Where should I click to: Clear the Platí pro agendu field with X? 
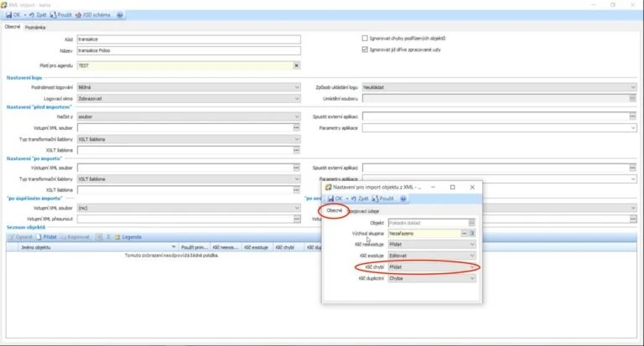[296, 65]
